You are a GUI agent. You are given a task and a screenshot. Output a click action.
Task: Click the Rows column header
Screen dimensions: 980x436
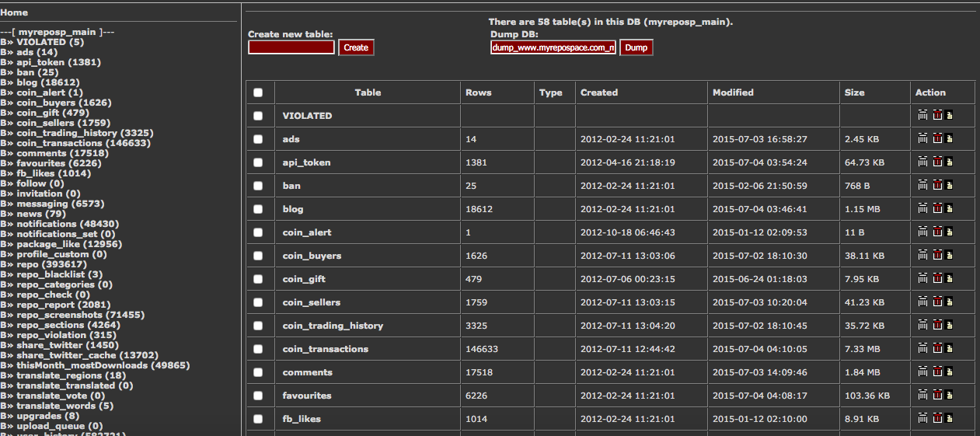click(x=479, y=92)
